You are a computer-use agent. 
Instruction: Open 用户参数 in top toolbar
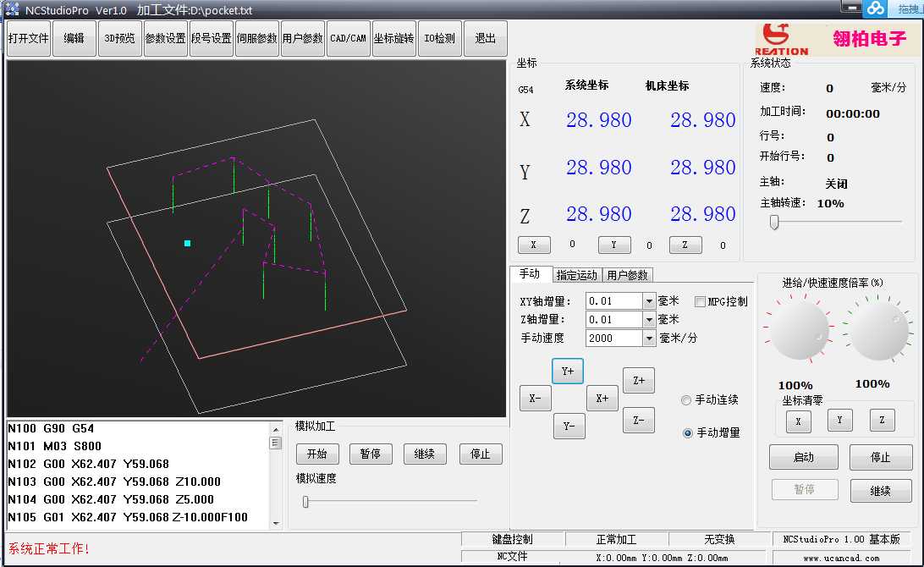(x=303, y=38)
